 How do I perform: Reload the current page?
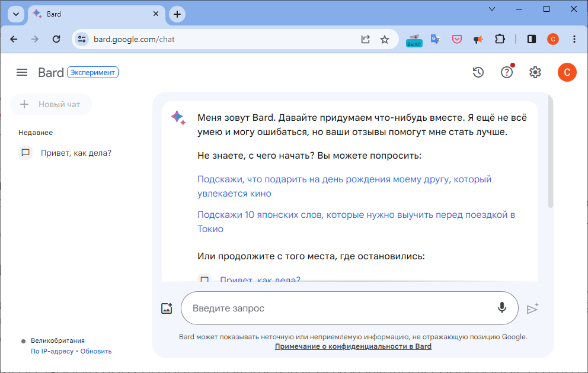(56, 39)
